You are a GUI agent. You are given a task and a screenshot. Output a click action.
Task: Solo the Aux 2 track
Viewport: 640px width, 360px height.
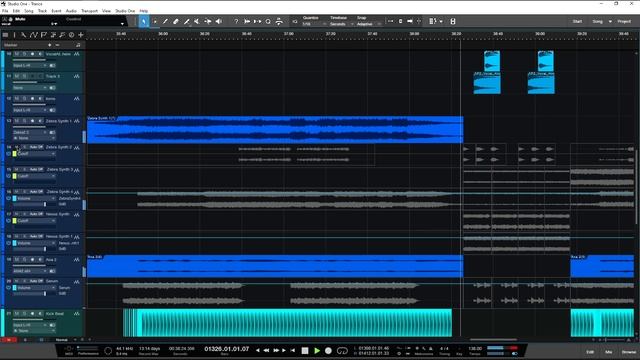tap(24, 259)
